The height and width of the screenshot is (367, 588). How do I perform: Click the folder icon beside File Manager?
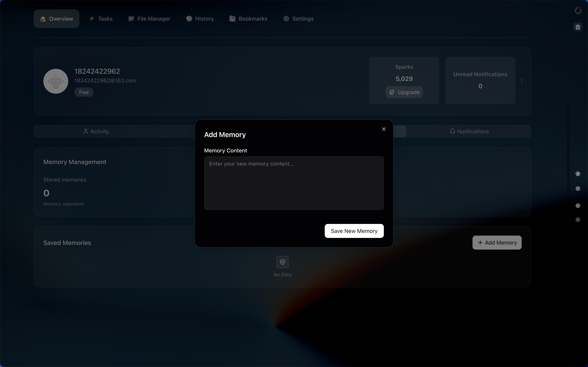tap(131, 19)
